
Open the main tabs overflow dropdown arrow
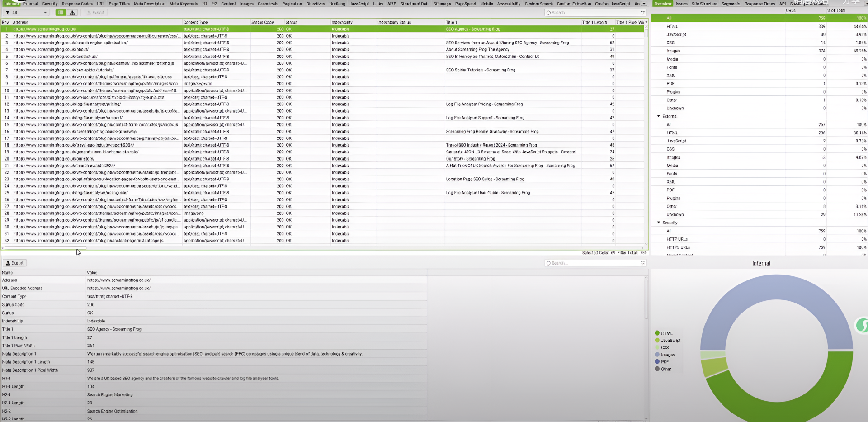click(644, 4)
